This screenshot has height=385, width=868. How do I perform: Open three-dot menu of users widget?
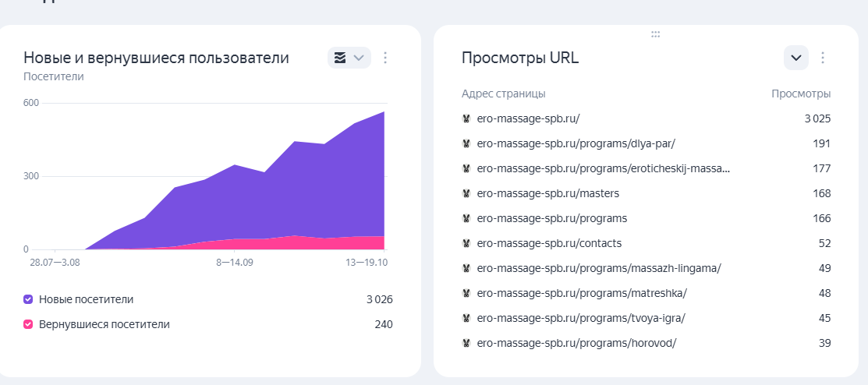tap(385, 58)
